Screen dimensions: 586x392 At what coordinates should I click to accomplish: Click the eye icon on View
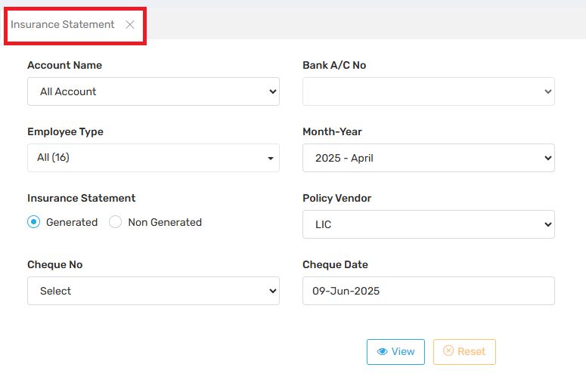tap(382, 352)
